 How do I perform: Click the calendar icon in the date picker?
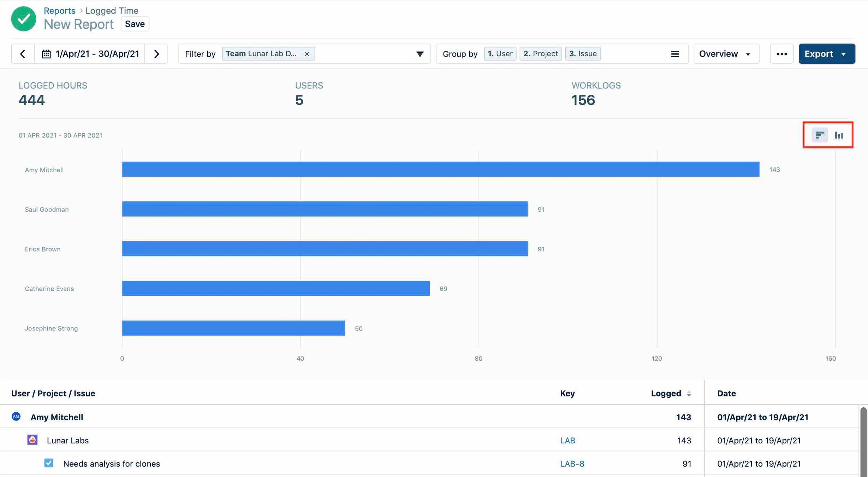click(x=47, y=54)
